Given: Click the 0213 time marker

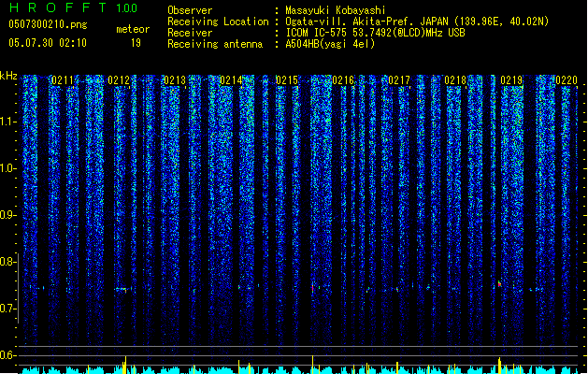Looking at the screenshot, I should click(175, 80).
